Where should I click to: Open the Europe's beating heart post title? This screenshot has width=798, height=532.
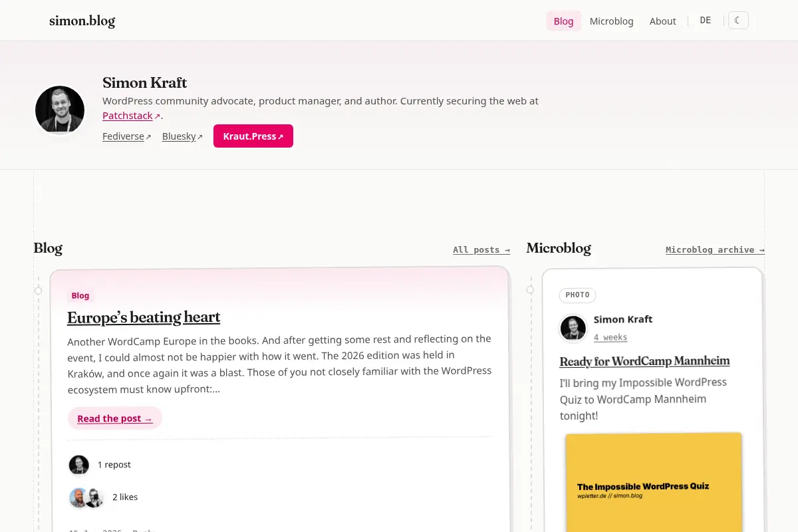pos(144,317)
